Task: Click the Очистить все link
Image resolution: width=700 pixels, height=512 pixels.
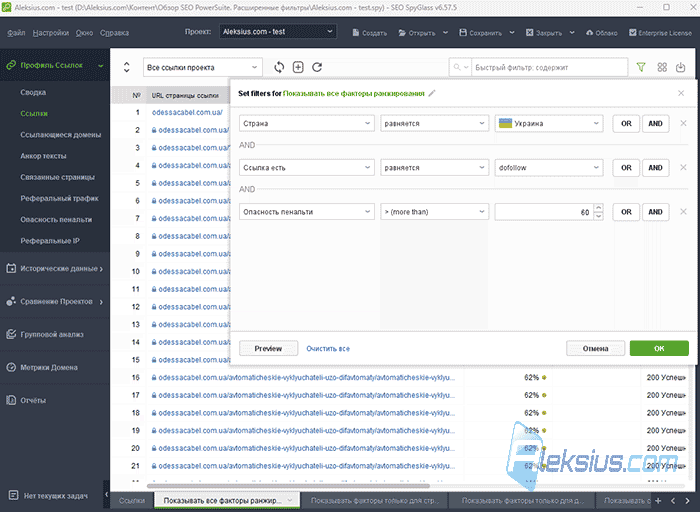Action: (328, 349)
